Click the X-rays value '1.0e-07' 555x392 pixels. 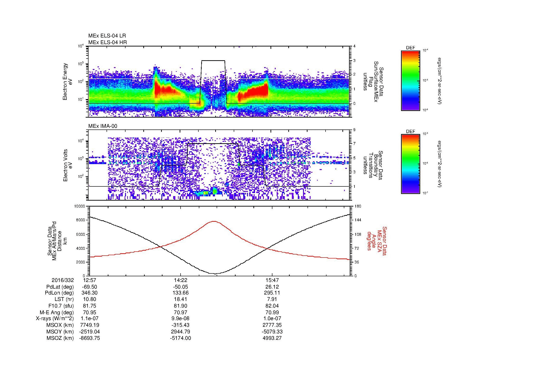pyautogui.click(x=272, y=318)
